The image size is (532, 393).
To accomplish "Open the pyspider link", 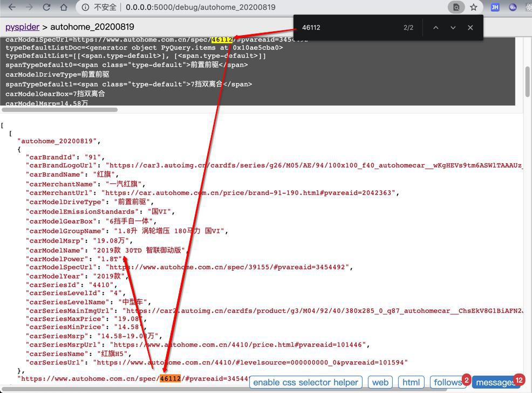I will (23, 27).
